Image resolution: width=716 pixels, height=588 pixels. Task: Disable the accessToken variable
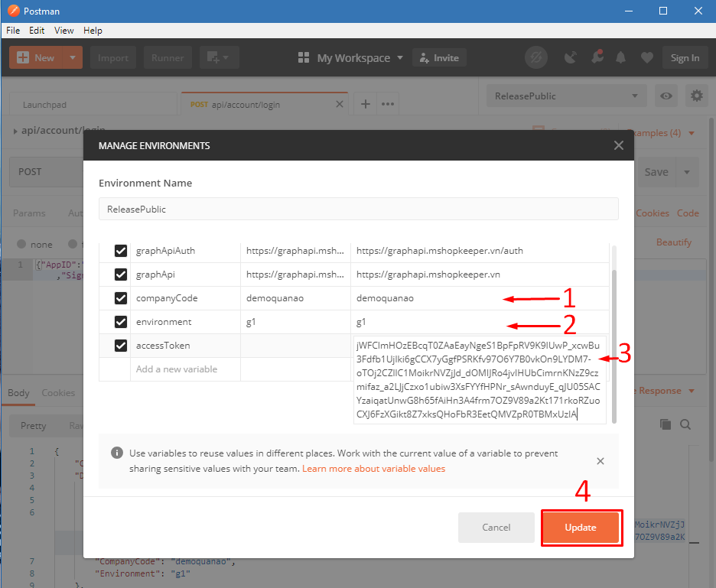pos(120,345)
